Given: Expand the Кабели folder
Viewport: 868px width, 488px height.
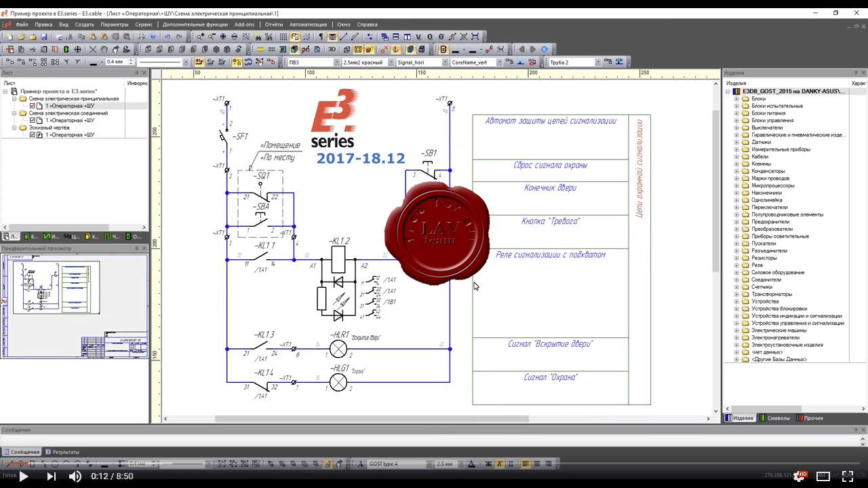Looking at the screenshot, I should pos(736,156).
